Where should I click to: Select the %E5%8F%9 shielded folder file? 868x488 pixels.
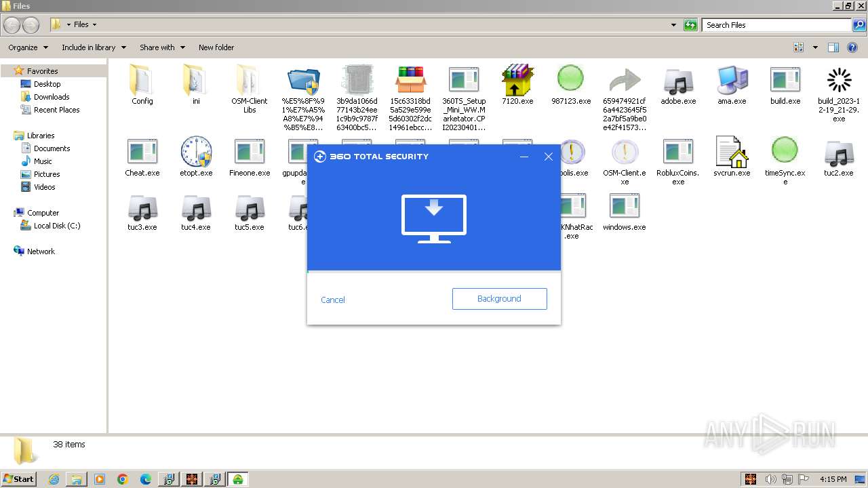click(x=303, y=98)
